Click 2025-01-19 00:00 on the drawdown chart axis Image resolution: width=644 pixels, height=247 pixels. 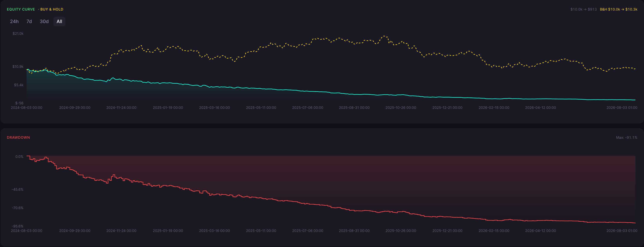(x=168, y=231)
